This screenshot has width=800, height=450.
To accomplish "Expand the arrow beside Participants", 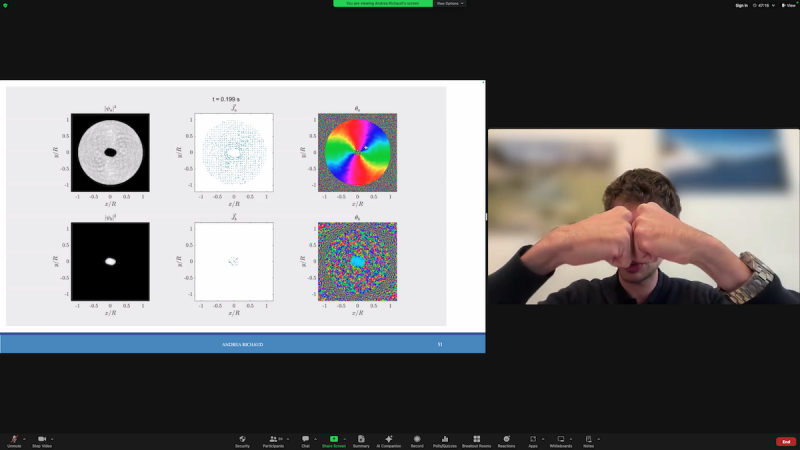I will 288,439.
